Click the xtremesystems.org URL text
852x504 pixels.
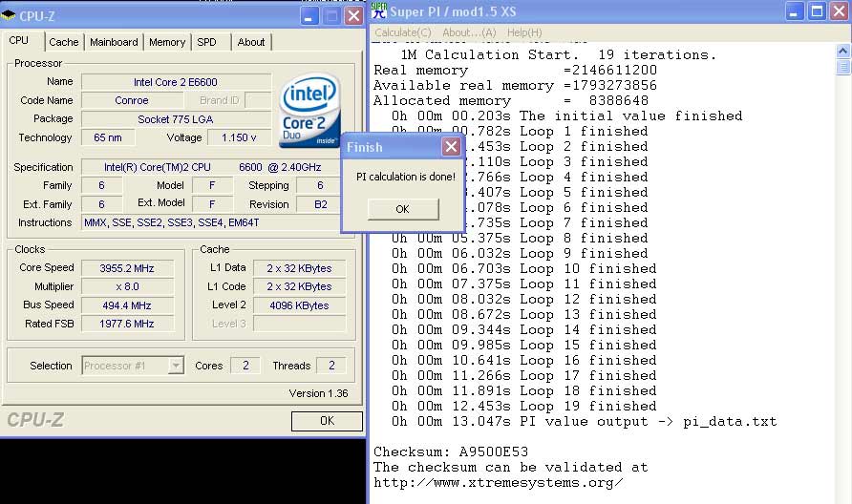498,483
